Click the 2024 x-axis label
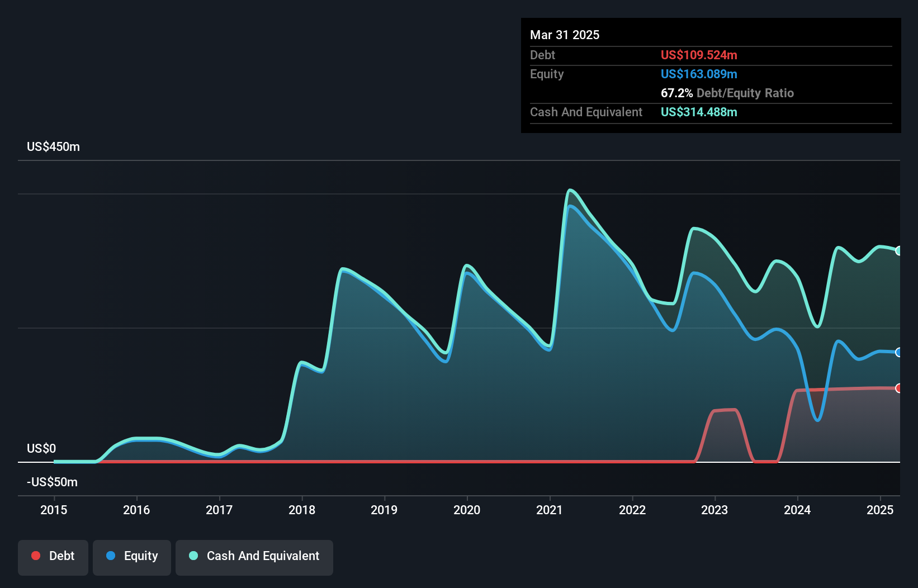Image resolution: width=918 pixels, height=588 pixels. coord(797,510)
